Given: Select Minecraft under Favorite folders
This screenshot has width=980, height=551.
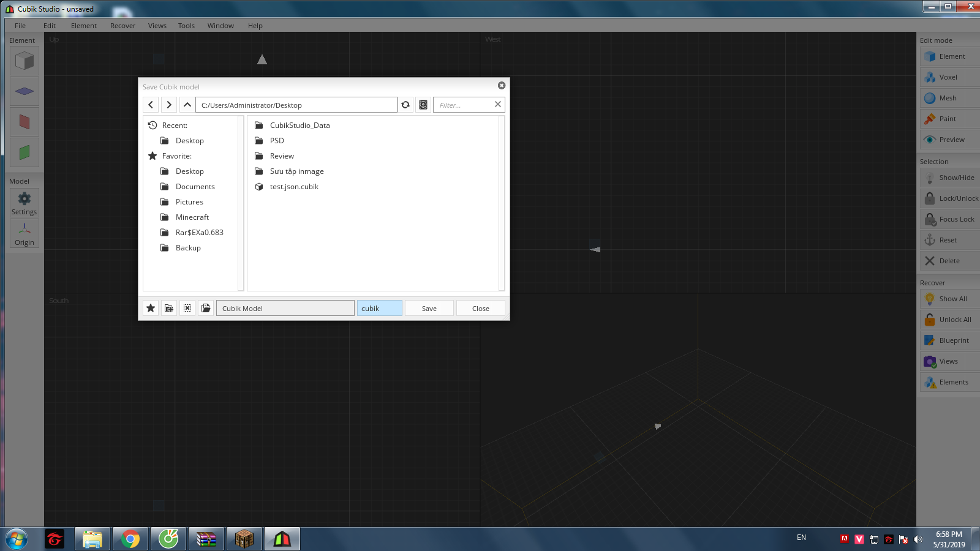Looking at the screenshot, I should click(x=192, y=217).
